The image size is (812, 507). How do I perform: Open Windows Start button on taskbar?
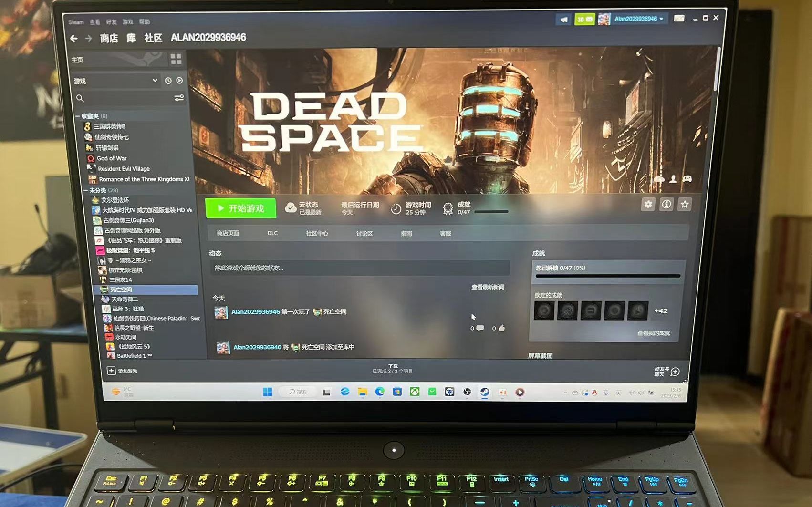click(x=268, y=392)
